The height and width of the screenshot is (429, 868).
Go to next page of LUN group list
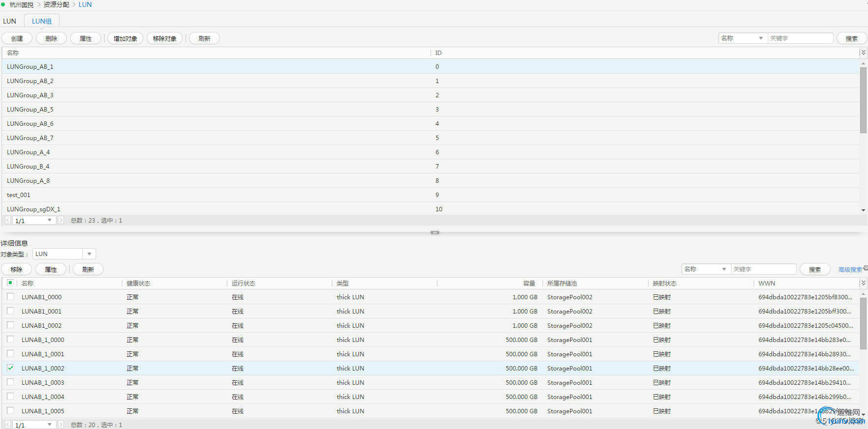[61, 220]
